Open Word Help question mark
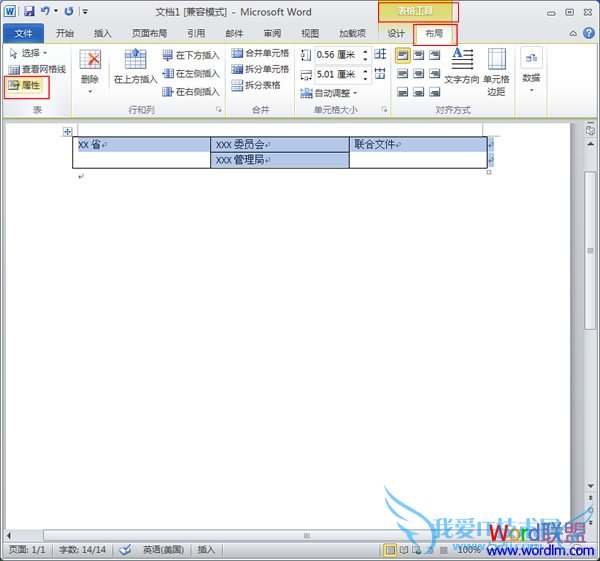 point(589,33)
